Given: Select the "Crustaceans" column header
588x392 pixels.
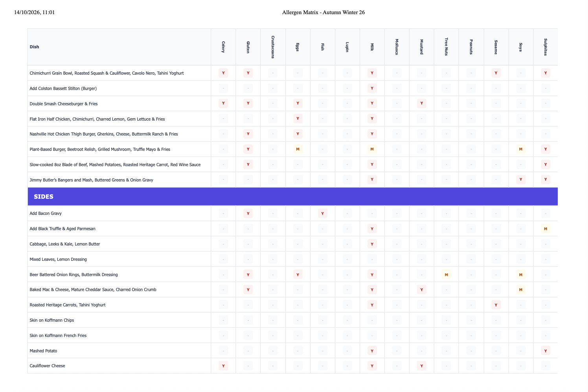Looking at the screenshot, I should pyautogui.click(x=273, y=47).
